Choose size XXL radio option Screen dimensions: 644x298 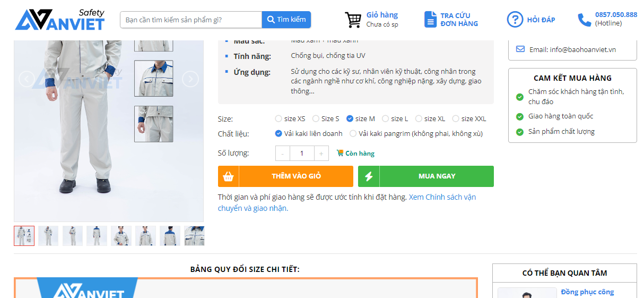point(456,119)
